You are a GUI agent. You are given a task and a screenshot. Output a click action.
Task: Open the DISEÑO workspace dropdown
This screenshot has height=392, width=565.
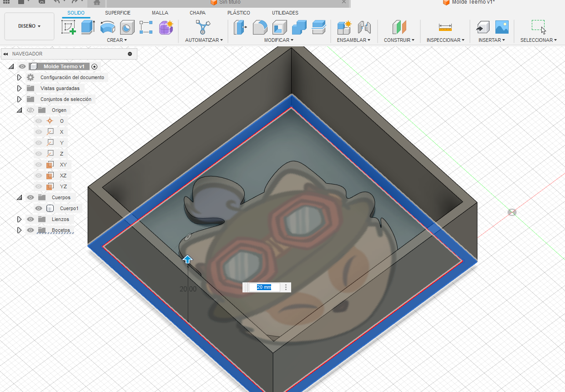click(x=29, y=26)
